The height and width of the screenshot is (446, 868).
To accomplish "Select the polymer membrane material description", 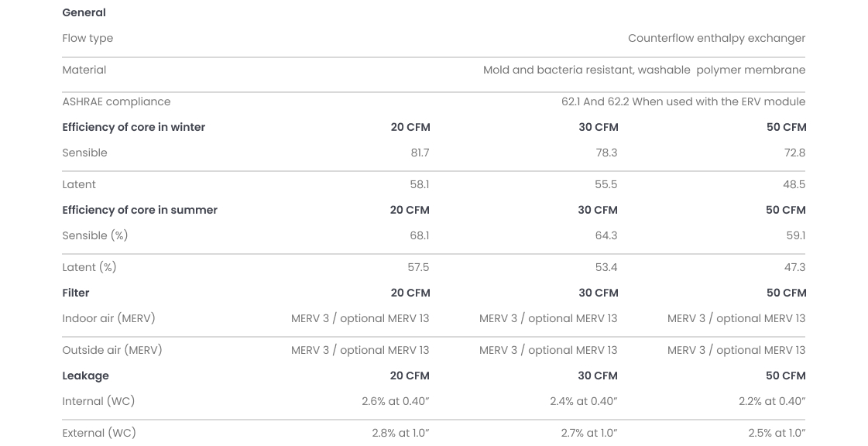I will [x=643, y=70].
